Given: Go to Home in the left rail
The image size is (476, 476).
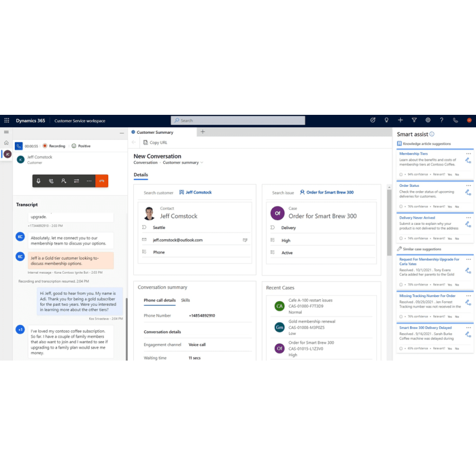Looking at the screenshot, I should coord(7,143).
